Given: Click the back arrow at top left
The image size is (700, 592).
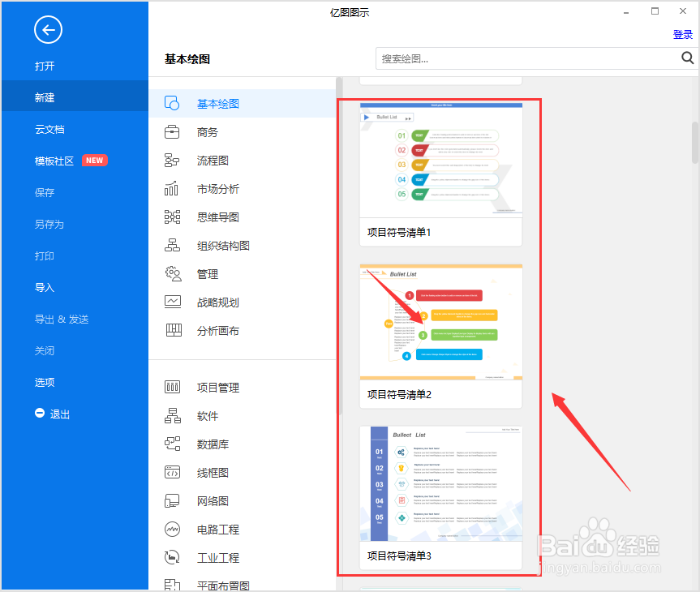Looking at the screenshot, I should pyautogui.click(x=48, y=30).
